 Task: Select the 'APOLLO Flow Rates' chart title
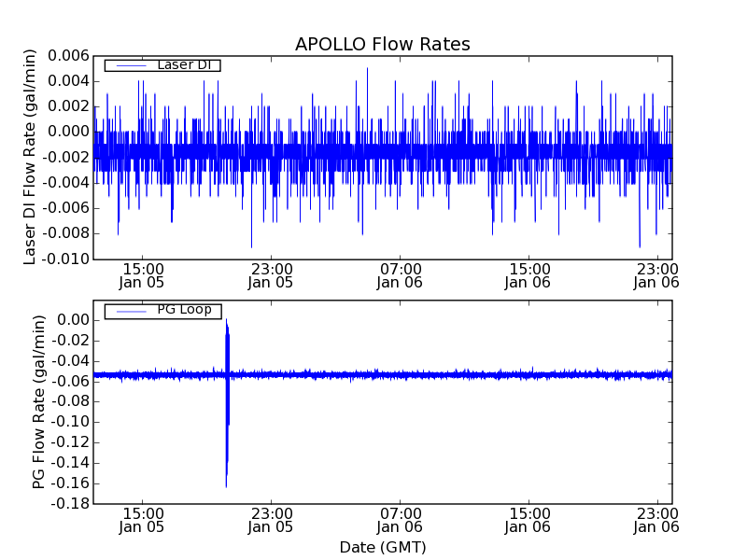(x=383, y=44)
